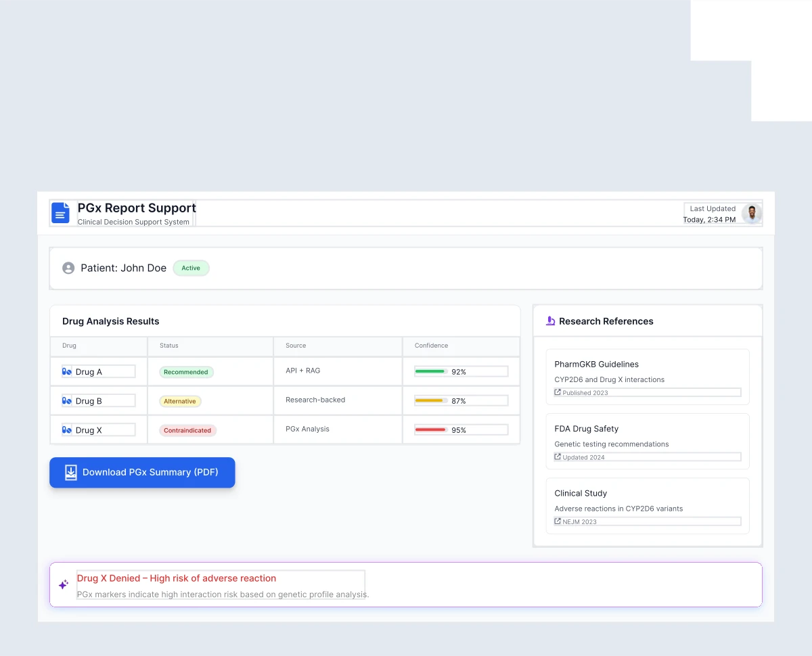The image size is (812, 656).
Task: Click the pill icon beside Drug B
Action: click(67, 401)
